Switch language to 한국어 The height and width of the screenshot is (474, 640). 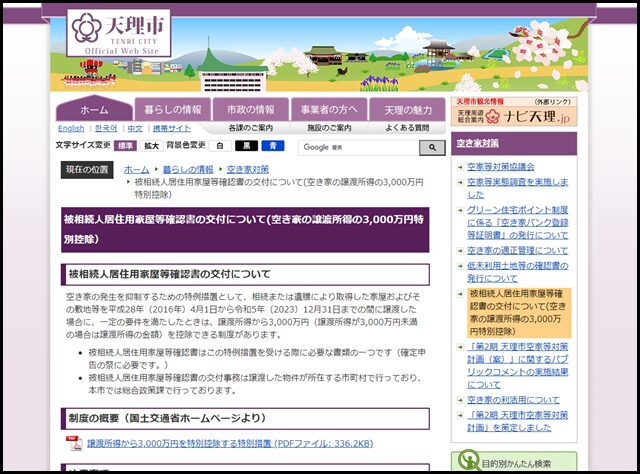(x=106, y=128)
